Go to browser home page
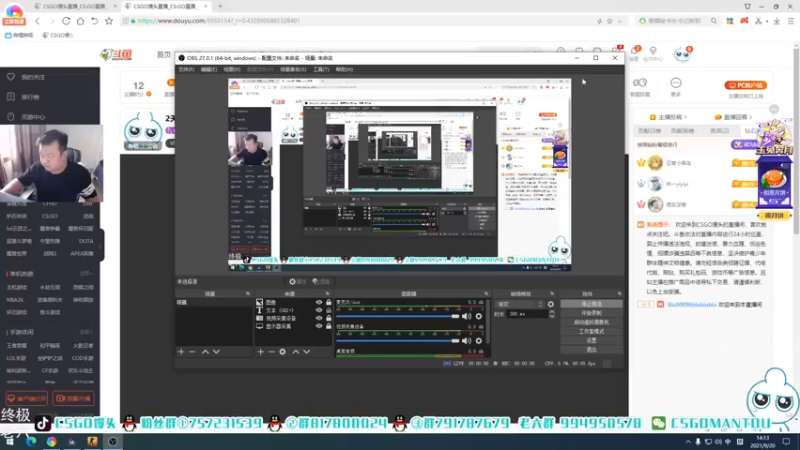This screenshot has height=450, width=800. tap(80, 21)
